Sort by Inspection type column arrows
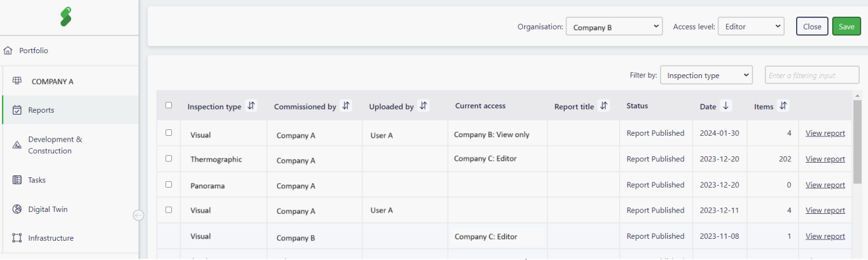 point(251,106)
